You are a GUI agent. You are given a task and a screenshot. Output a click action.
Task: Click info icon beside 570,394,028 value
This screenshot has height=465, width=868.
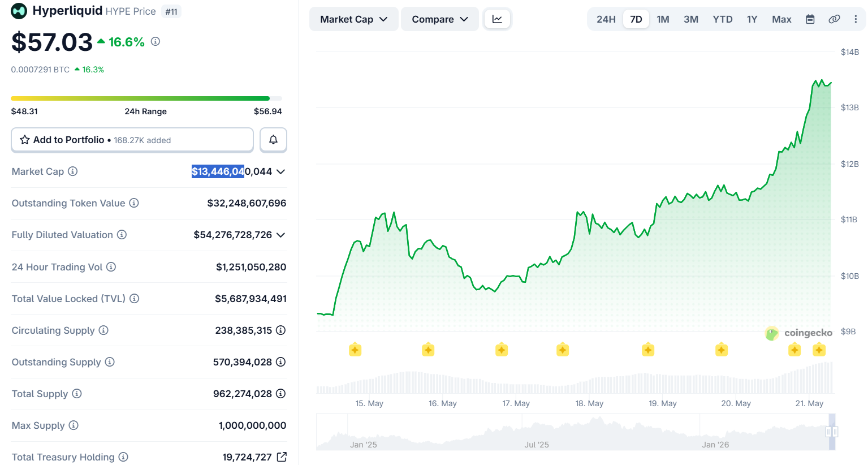click(280, 361)
